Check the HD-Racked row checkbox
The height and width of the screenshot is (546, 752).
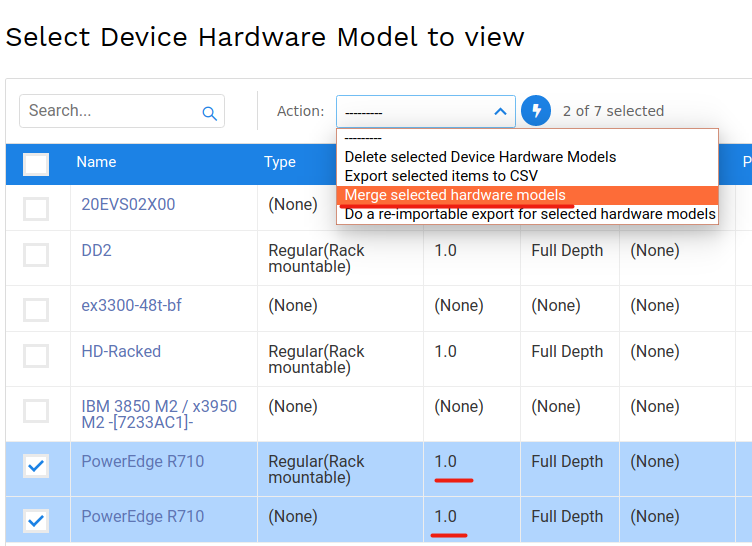coord(36,356)
